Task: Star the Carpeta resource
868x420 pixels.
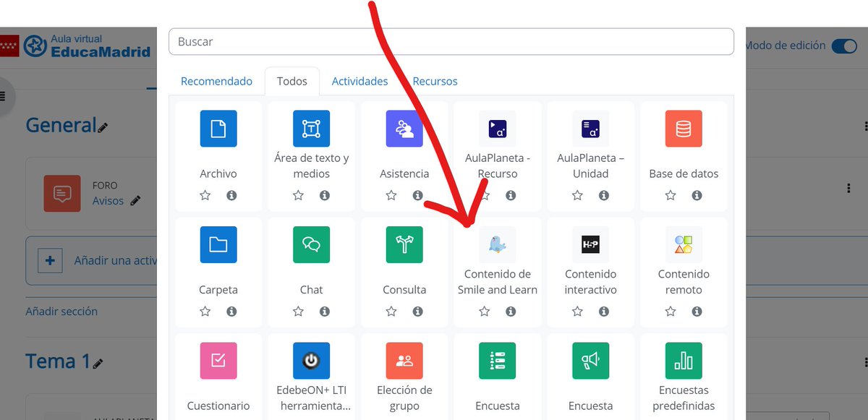Action: (x=205, y=312)
